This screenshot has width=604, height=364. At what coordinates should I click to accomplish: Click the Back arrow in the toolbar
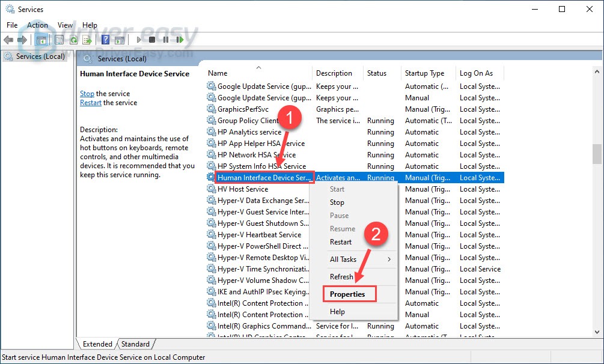pos(8,40)
